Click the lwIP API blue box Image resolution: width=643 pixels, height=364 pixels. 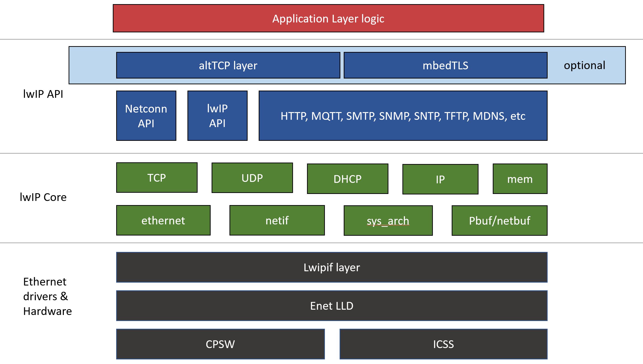point(217,116)
